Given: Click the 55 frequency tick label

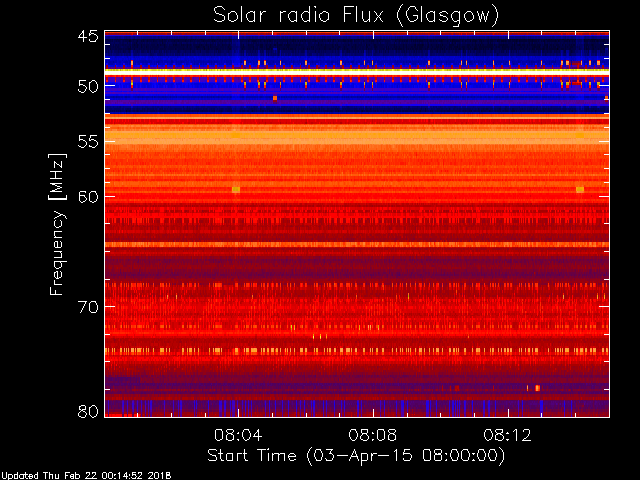Looking at the screenshot, I should coord(88,142).
